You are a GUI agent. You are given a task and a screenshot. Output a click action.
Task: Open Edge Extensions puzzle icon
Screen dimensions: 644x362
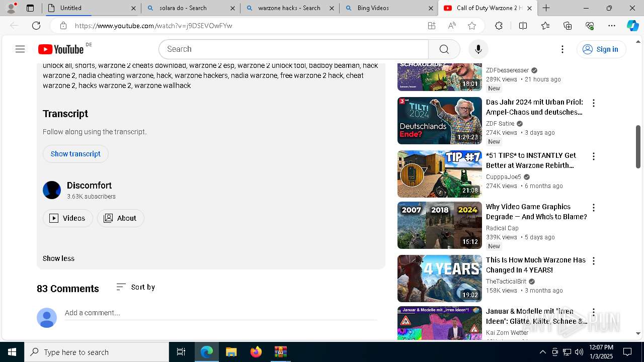pos(499,26)
